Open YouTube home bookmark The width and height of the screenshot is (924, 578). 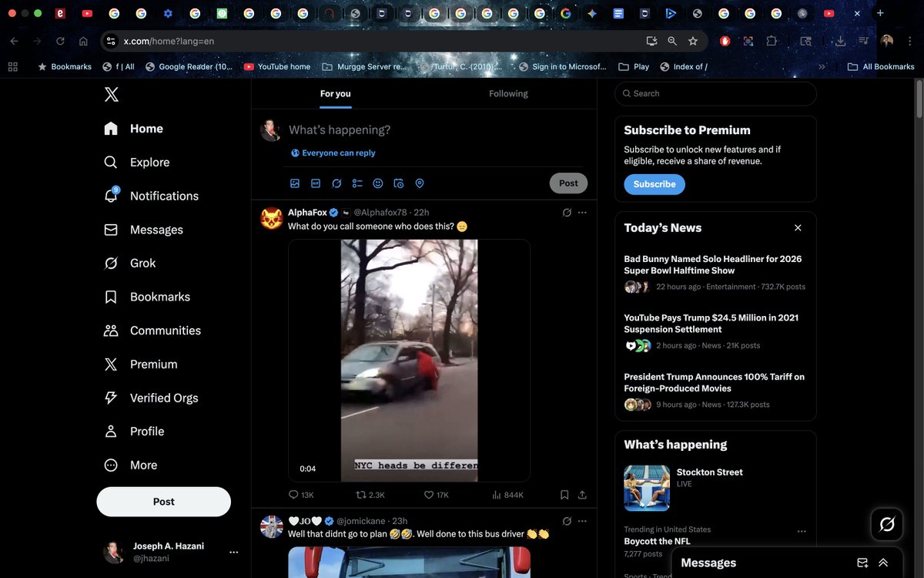point(277,67)
